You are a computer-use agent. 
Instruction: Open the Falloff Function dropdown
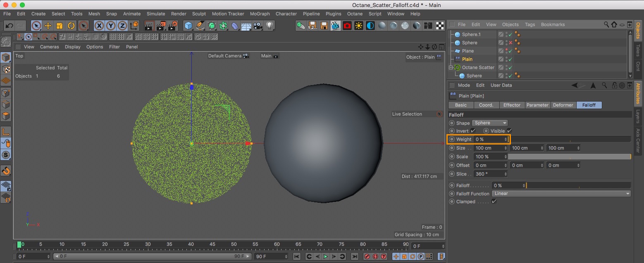pos(561,194)
